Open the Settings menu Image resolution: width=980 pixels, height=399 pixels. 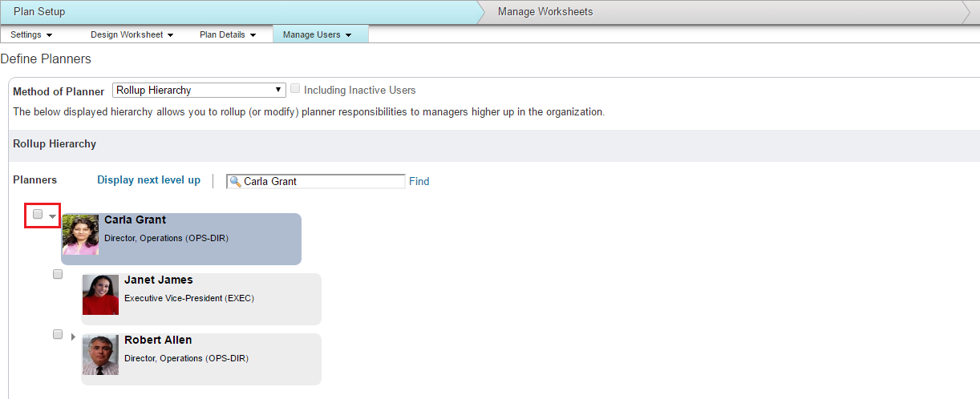(31, 34)
